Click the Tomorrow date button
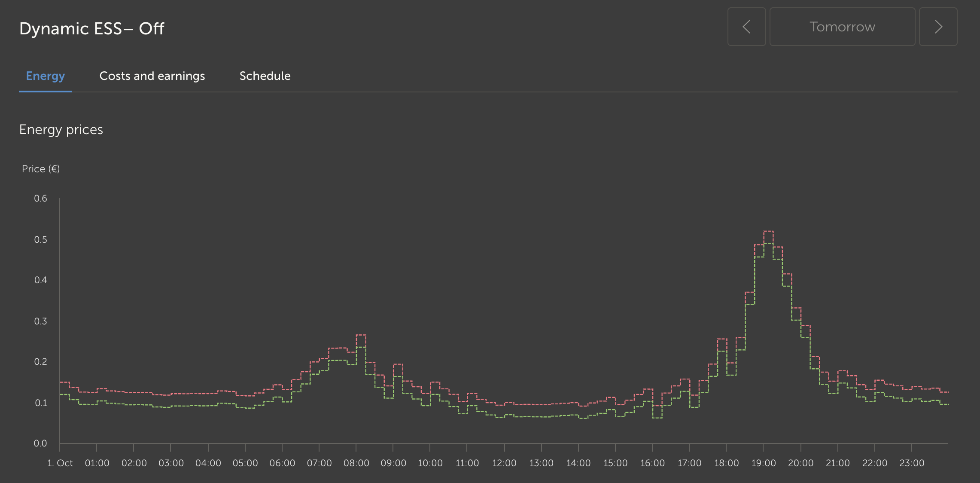Image resolution: width=980 pixels, height=483 pixels. click(842, 27)
